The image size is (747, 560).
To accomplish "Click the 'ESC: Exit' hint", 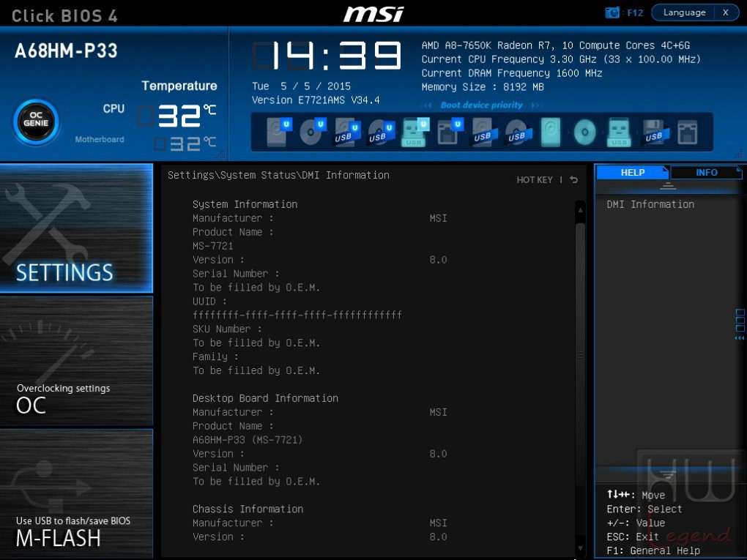I will [x=633, y=537].
